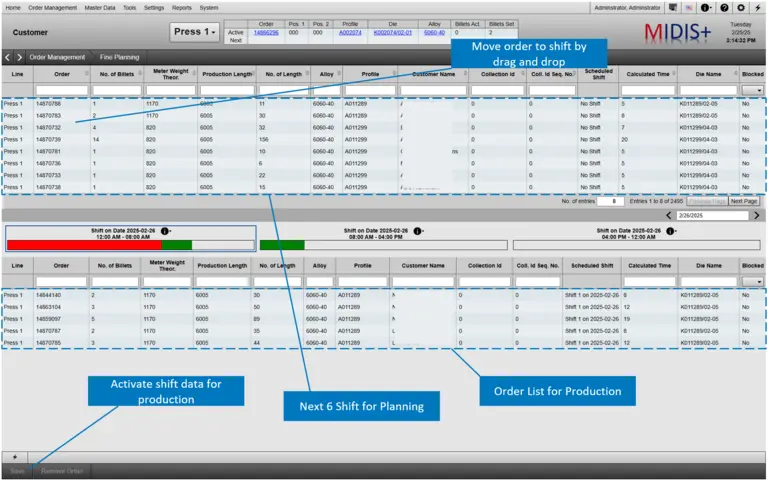This screenshot has width=768, height=481.
Task: Open the help question mark icon
Action: coord(724,7)
